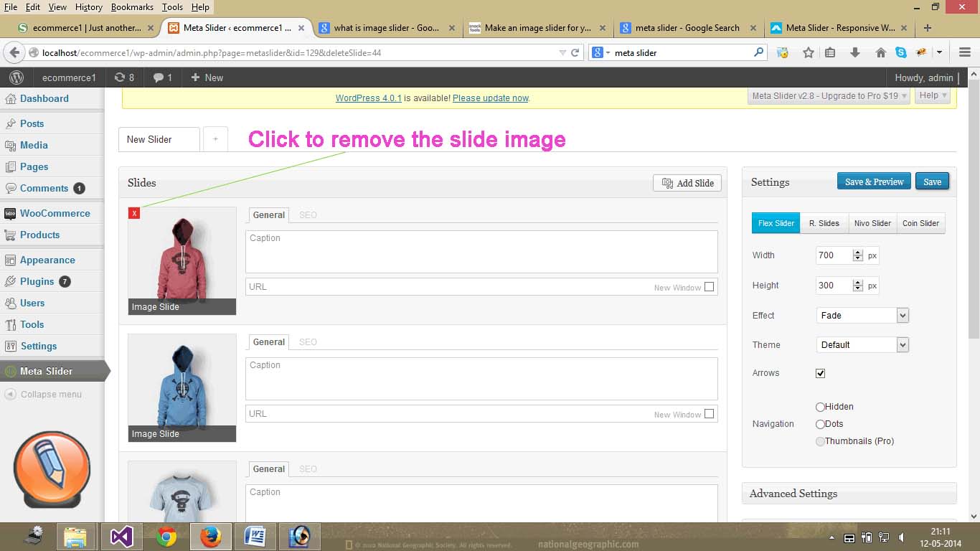
Task: Uncheck the Arrows checkbox
Action: 821,373
